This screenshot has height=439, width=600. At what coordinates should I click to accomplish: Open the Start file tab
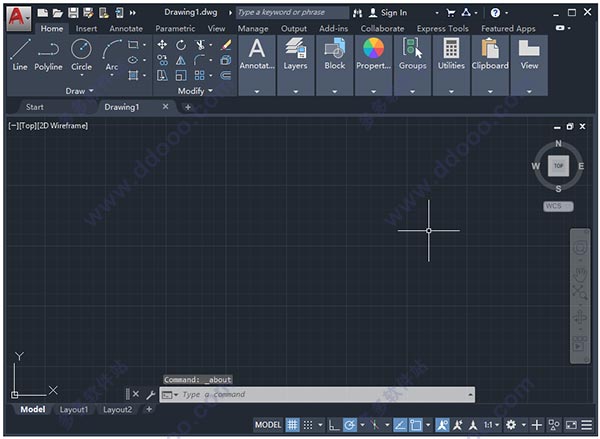34,107
